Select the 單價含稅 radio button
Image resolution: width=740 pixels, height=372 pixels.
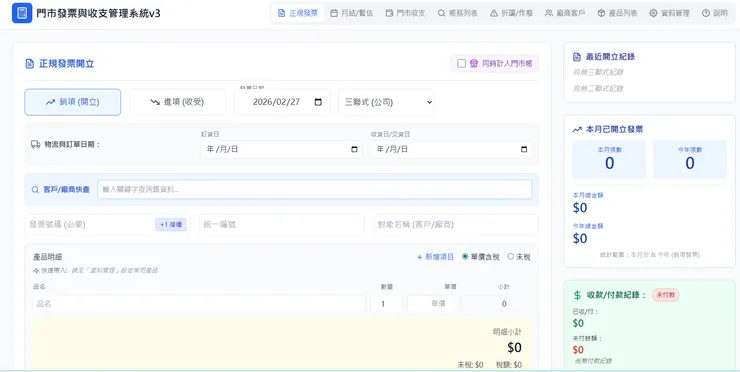pos(465,256)
